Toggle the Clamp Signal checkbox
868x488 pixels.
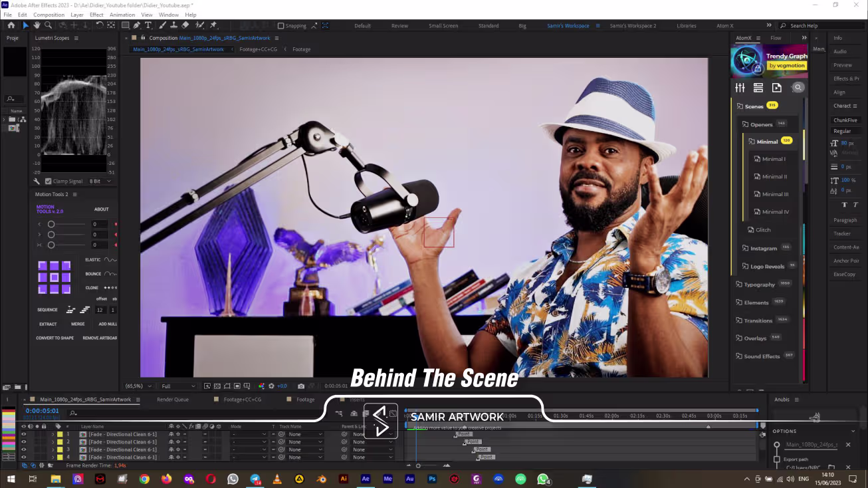tap(48, 182)
